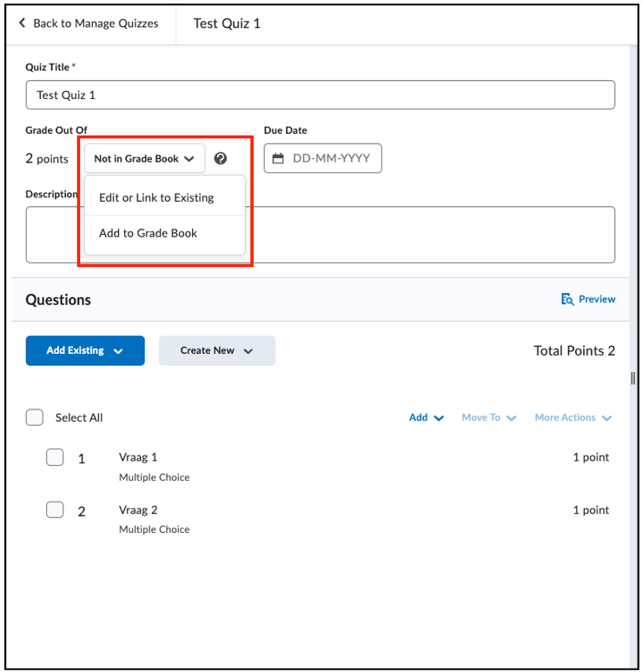Click chevron beside More Actions
Viewport: 642px width, 672px height.
click(606, 418)
